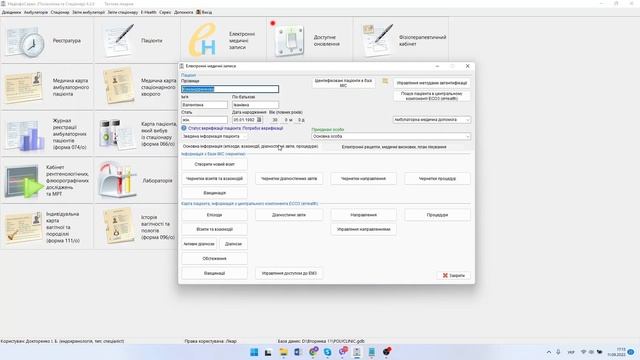
Task: Open Доступне оновлення switch icon
Action: click(290, 40)
